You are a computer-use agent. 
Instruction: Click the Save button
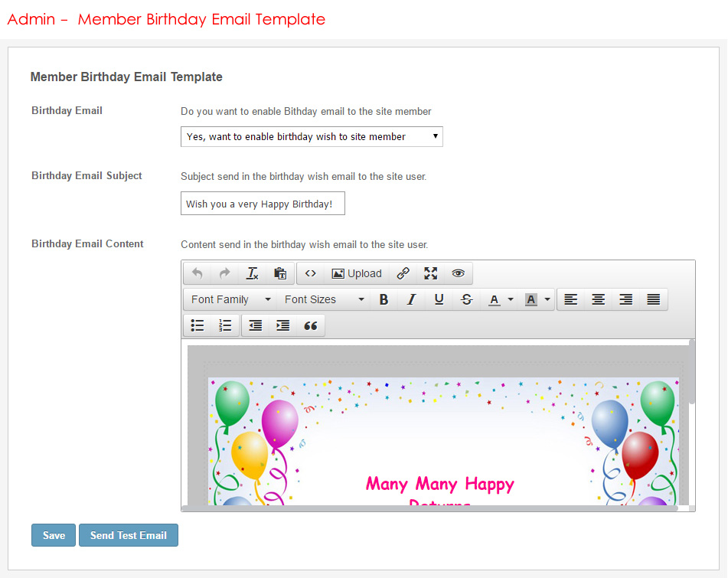pos(54,535)
